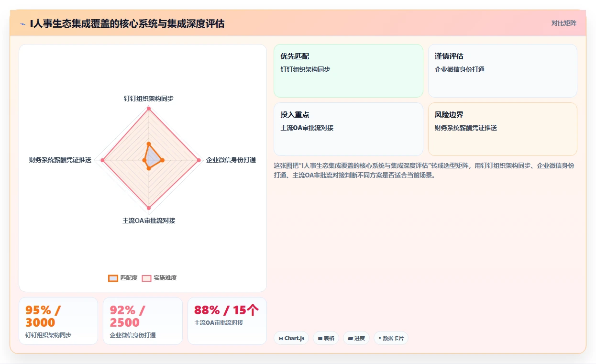Select the 财务系统薪酬凭证推送 radar axis label
The width and height of the screenshot is (596, 364).
60,160
